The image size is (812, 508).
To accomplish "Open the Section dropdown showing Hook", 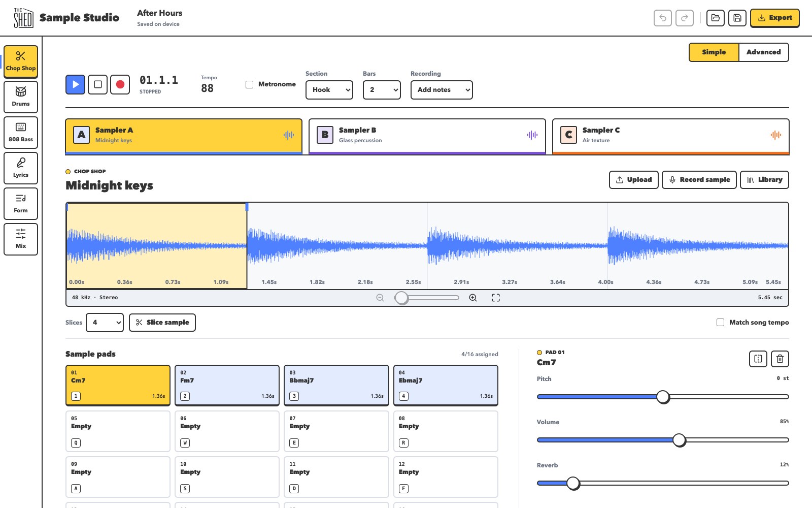I will (x=329, y=90).
